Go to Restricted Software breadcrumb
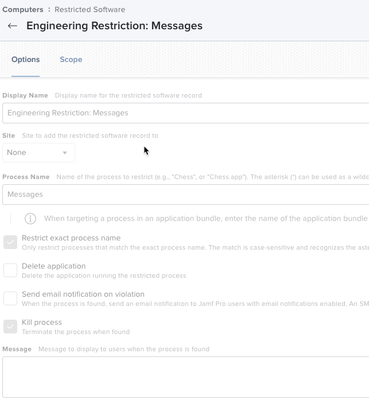 pos(90,9)
